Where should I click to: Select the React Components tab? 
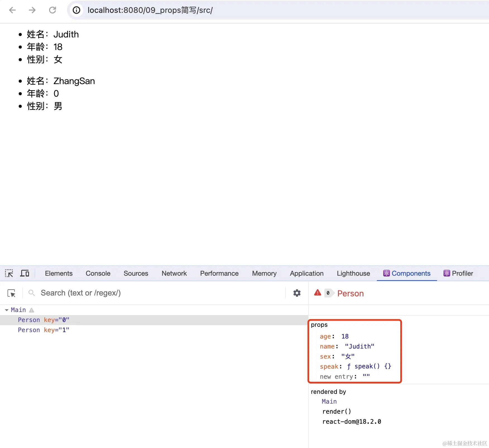tap(407, 273)
